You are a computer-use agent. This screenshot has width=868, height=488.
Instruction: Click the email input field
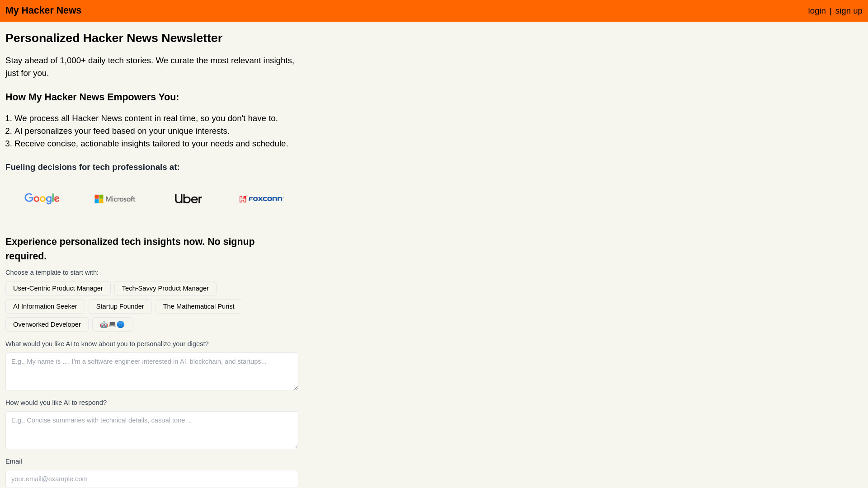pos(151,479)
